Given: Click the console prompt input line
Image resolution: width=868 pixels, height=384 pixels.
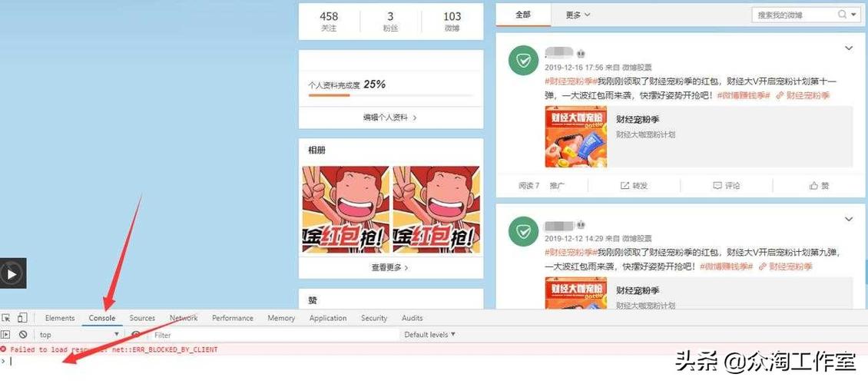Looking at the screenshot, I should point(434,361).
